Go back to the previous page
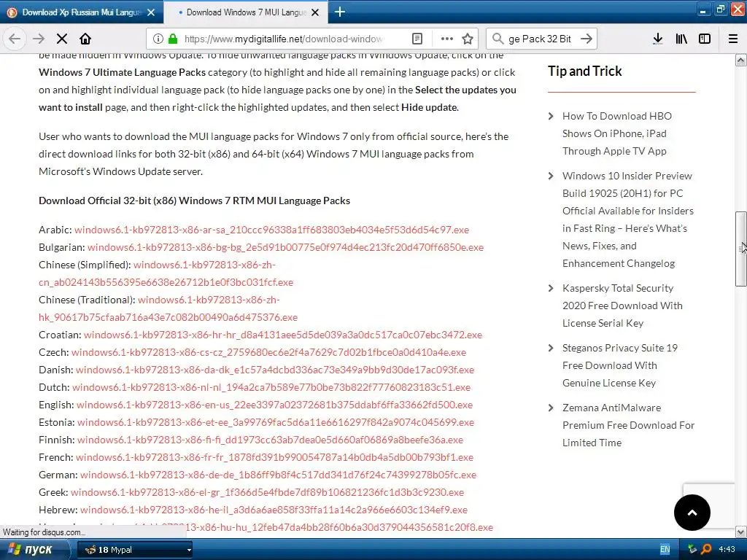Viewport: 747px width, 560px height. coord(15,39)
